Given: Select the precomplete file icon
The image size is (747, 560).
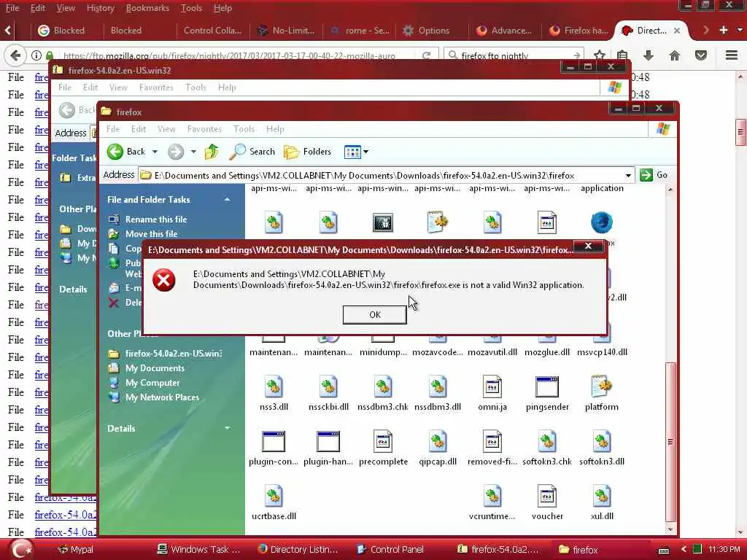Looking at the screenshot, I should (383, 441).
